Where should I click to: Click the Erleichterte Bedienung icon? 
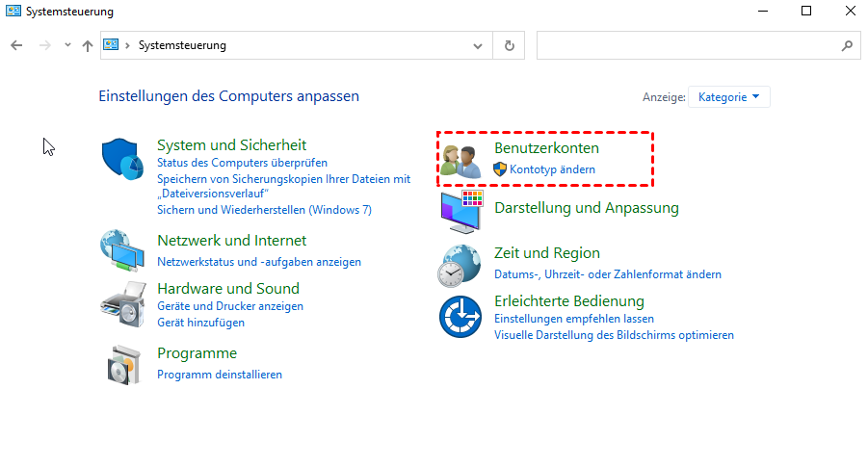[460, 316]
